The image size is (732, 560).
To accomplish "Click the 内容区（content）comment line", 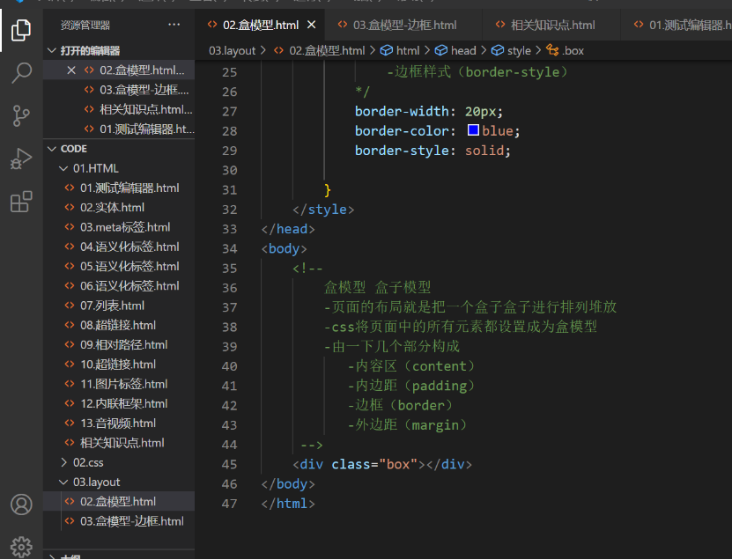I will [x=411, y=366].
